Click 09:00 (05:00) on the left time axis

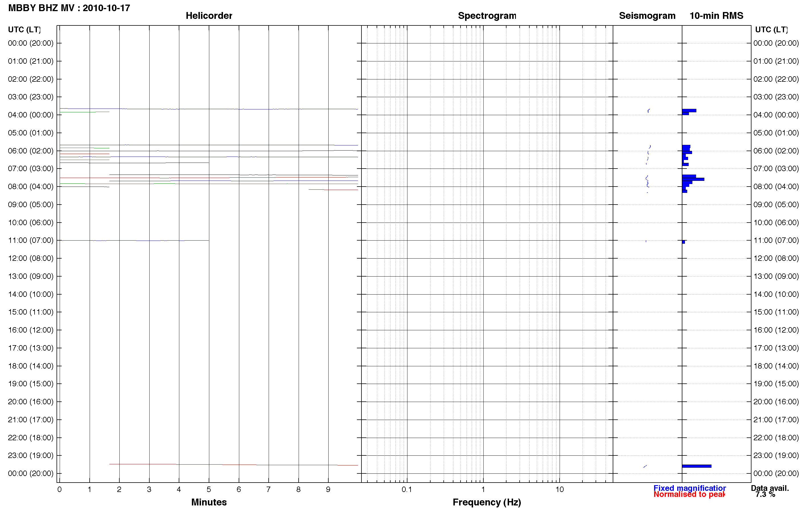coord(31,205)
